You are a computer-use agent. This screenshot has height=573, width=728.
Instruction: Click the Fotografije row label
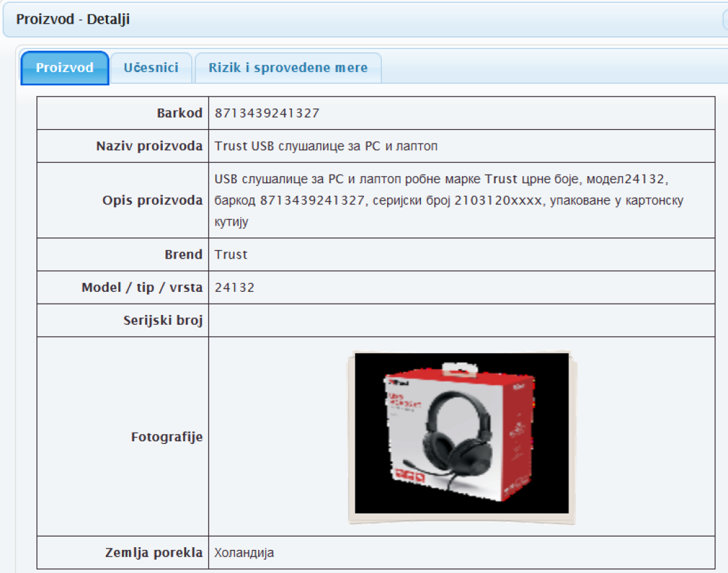click(167, 437)
